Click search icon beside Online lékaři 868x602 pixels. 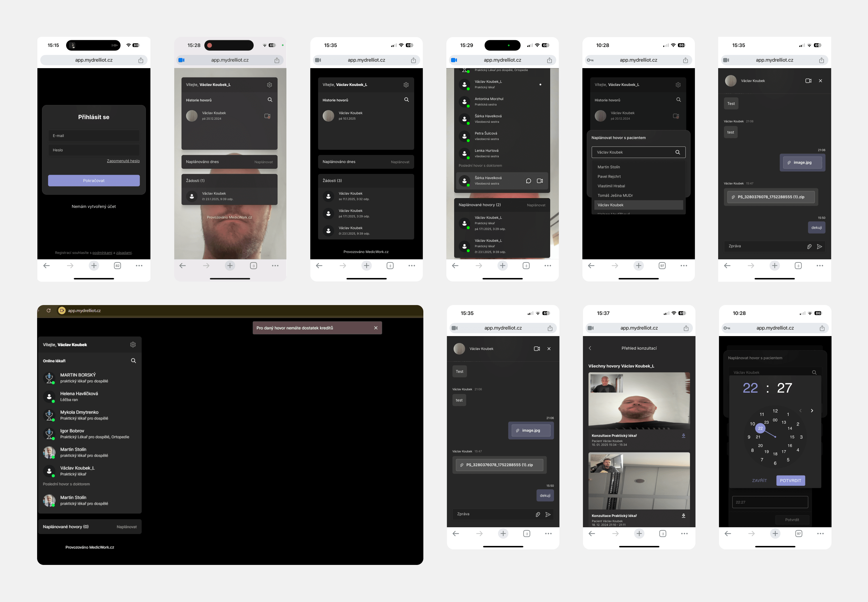(x=133, y=361)
